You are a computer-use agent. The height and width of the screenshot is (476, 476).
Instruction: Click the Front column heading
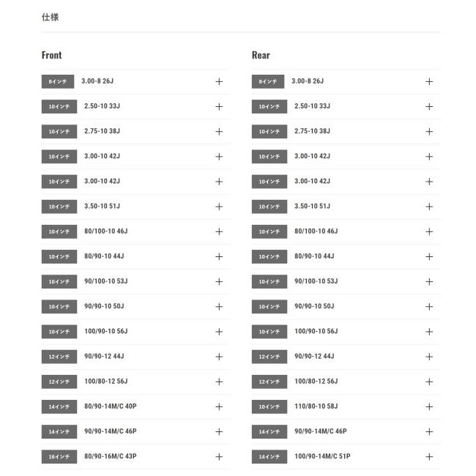[52, 55]
